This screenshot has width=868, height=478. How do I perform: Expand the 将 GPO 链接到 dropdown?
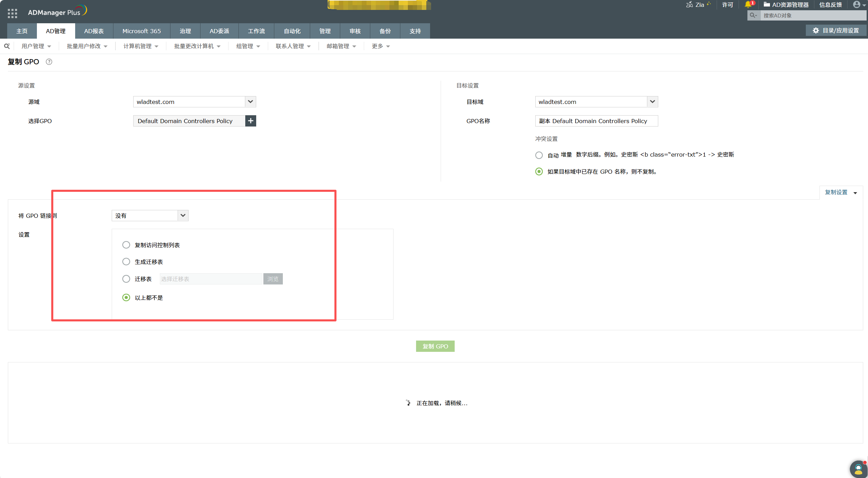(x=183, y=215)
